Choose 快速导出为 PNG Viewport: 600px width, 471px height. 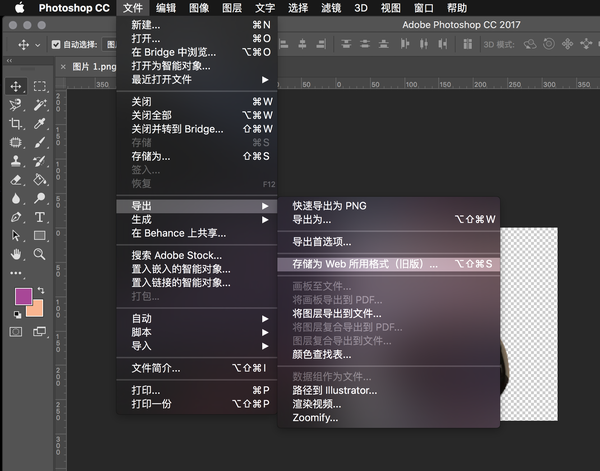tap(389, 206)
